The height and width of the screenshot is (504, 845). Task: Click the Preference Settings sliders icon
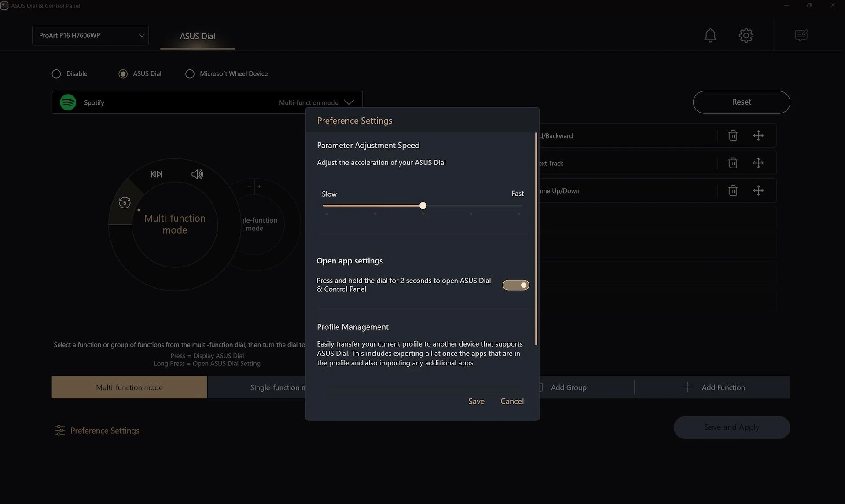(60, 431)
